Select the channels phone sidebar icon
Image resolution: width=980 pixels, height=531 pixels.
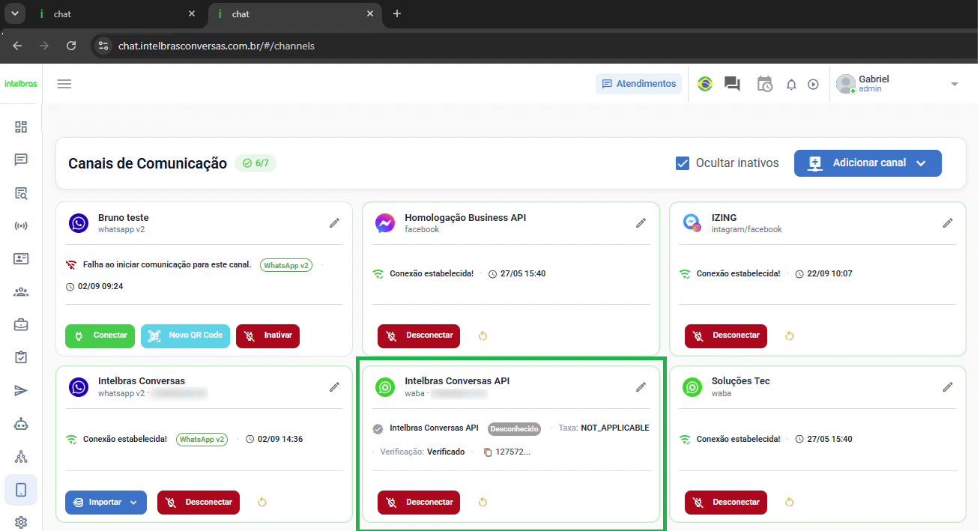[x=21, y=490]
